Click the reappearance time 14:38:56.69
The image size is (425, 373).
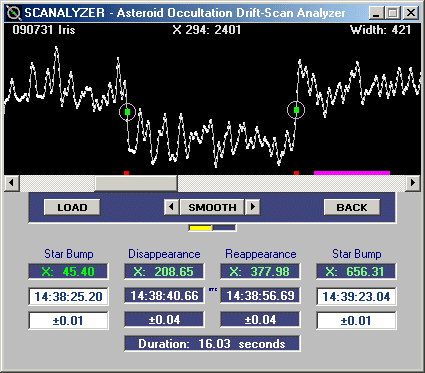260,296
